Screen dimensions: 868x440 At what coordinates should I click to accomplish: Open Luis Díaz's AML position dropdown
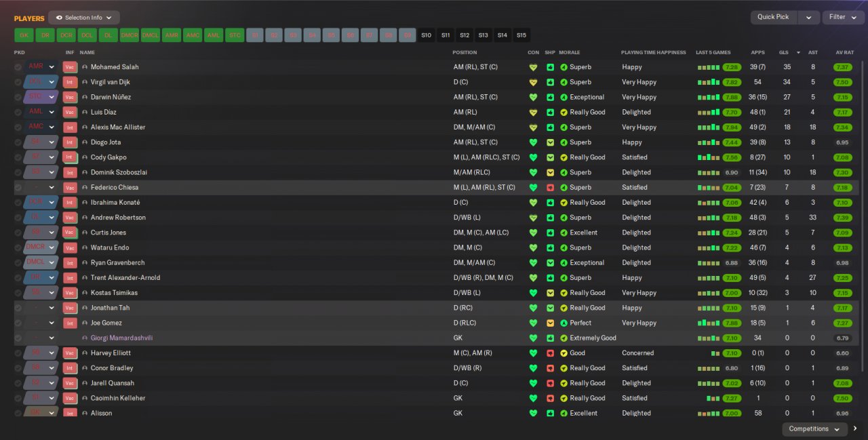coord(41,113)
